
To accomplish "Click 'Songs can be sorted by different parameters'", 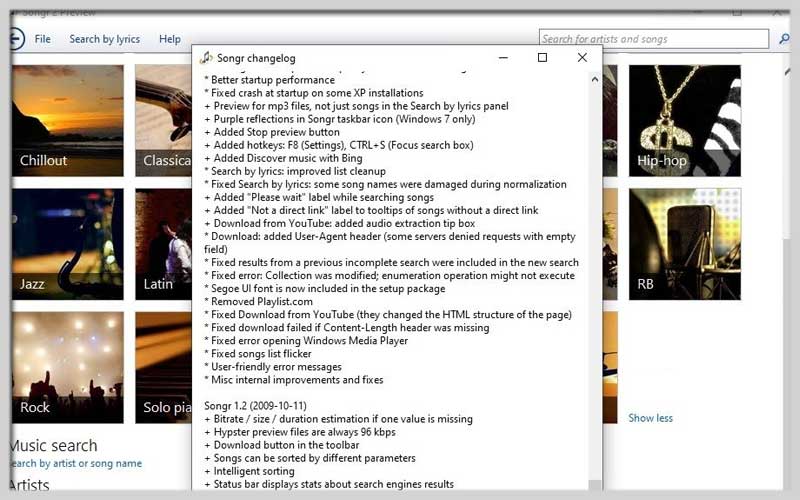I will (310, 458).
